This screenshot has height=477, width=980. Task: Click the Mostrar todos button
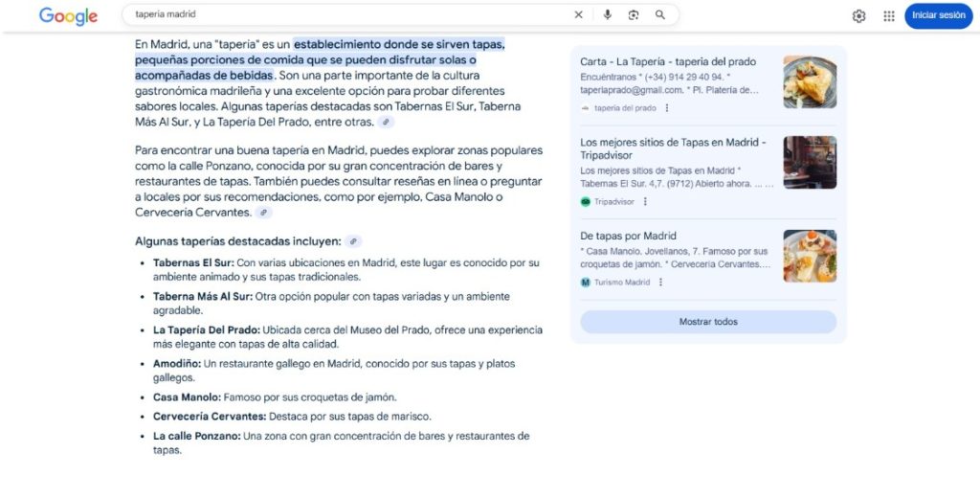click(x=708, y=322)
